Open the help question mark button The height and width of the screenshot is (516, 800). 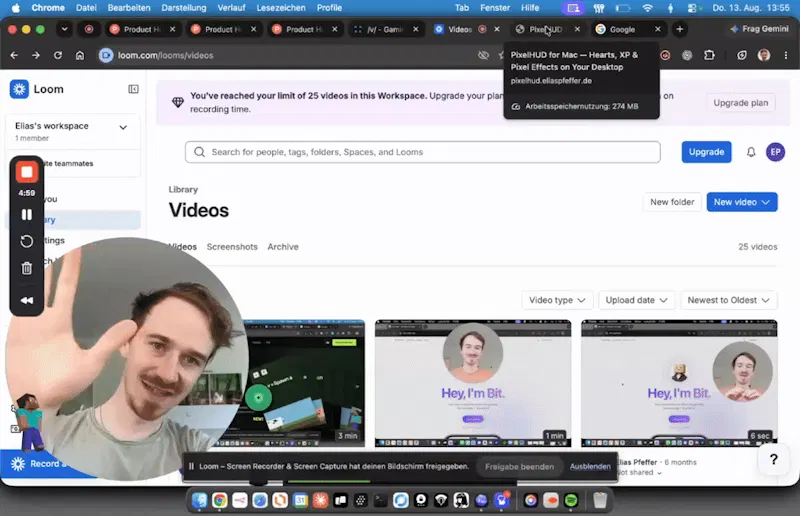pos(773,460)
